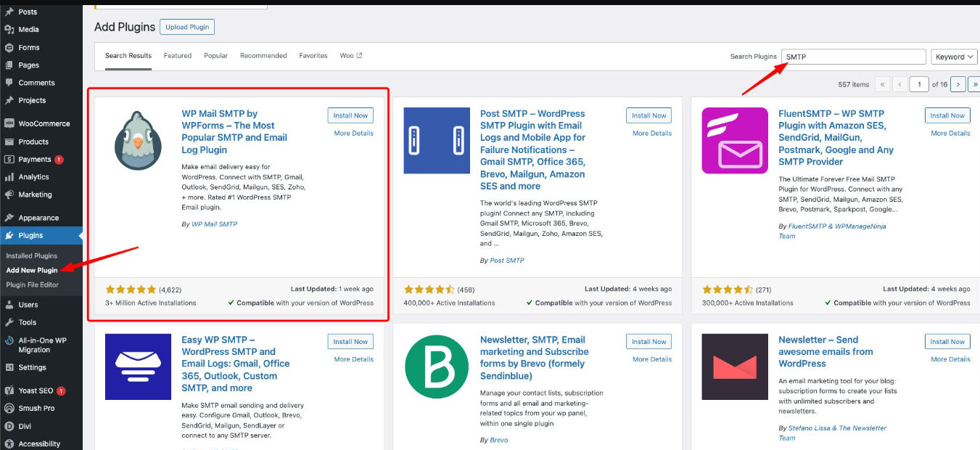980x450 pixels.
Task: Switch to the Featured plugins tab
Action: pos(178,54)
